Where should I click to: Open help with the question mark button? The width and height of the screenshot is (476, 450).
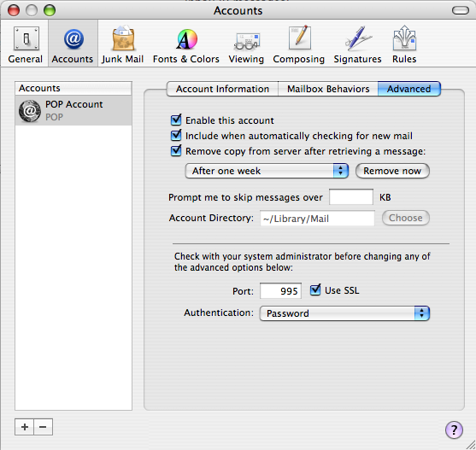pos(454,430)
